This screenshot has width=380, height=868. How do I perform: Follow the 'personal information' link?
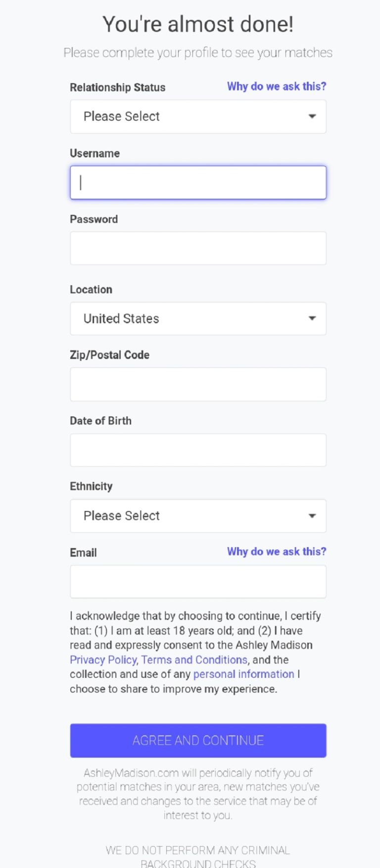tap(243, 674)
